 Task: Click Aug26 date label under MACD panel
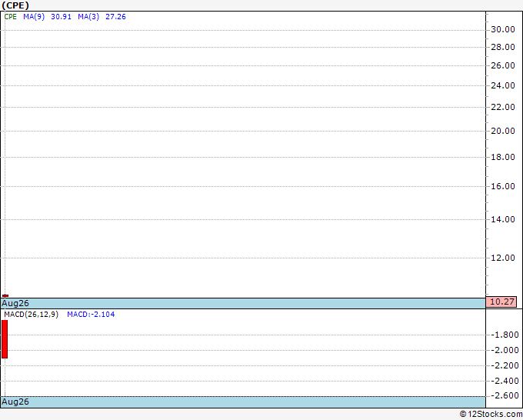point(15,402)
